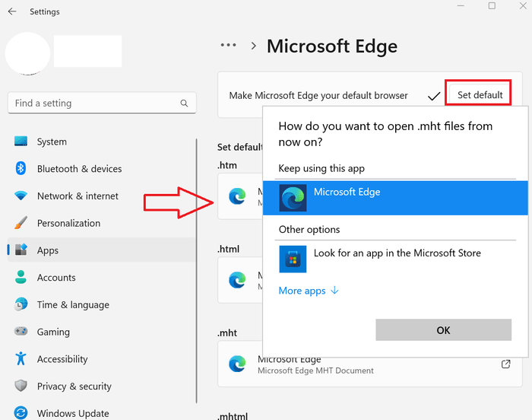Screen dimensions: 532x420
Task: Click the Edge icon in the chooser dialog
Action: pos(293,198)
